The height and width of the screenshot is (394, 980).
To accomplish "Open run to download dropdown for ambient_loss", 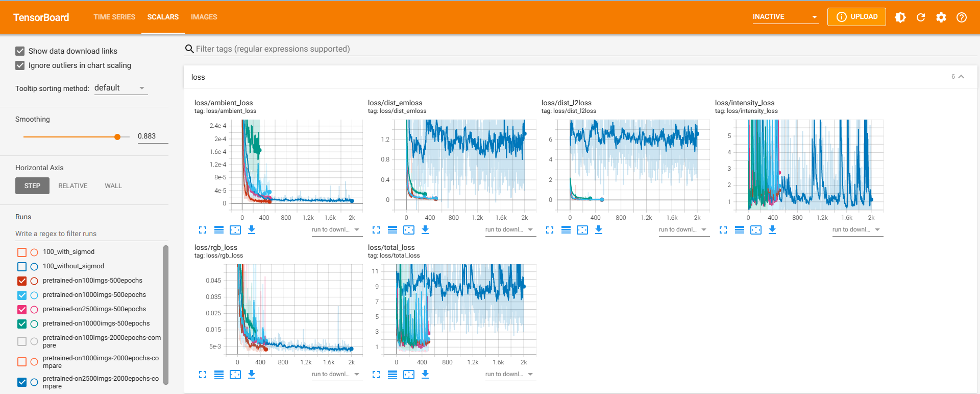I will tap(336, 230).
